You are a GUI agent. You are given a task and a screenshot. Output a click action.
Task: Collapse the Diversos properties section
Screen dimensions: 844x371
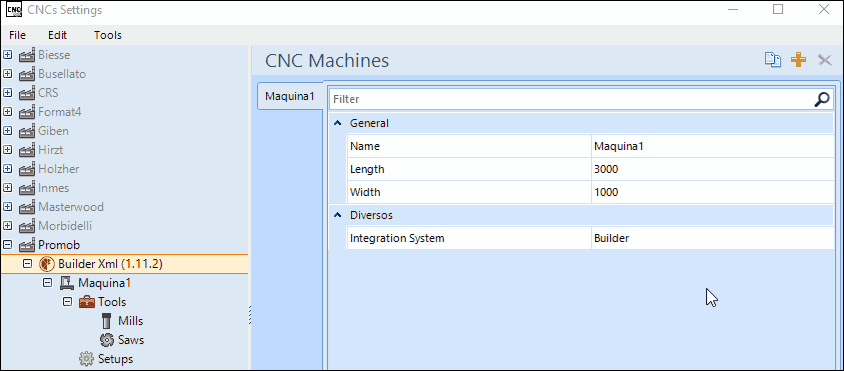(x=337, y=215)
